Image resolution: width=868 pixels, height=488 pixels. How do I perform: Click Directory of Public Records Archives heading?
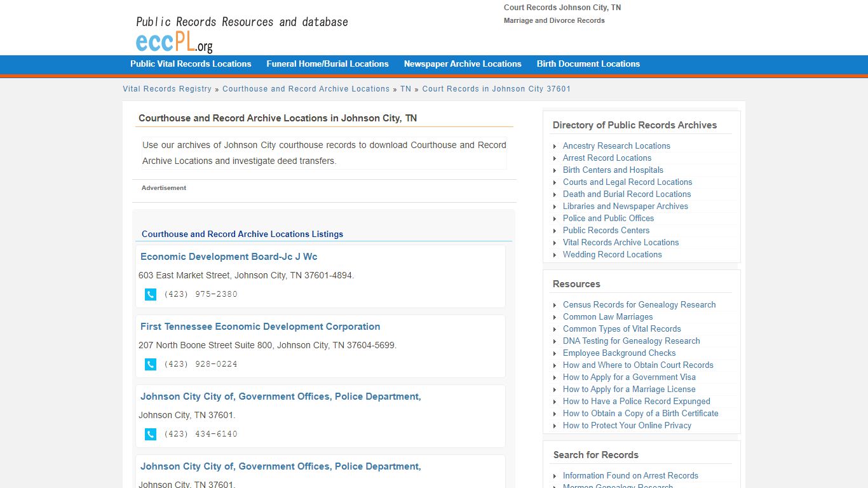point(635,125)
